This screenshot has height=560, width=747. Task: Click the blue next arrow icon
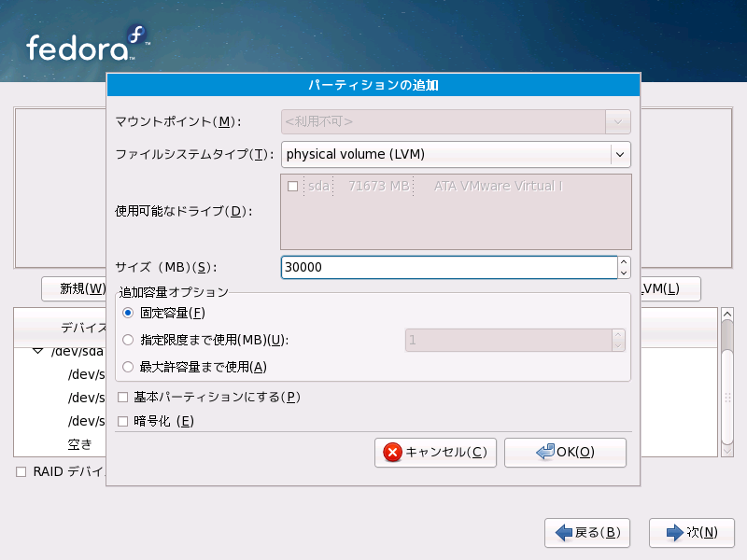tap(674, 532)
